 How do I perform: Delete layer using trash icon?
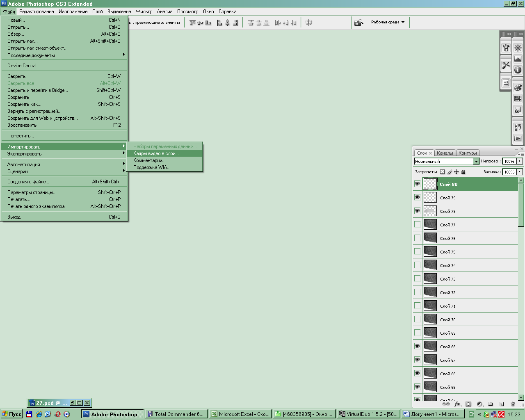[x=513, y=404]
